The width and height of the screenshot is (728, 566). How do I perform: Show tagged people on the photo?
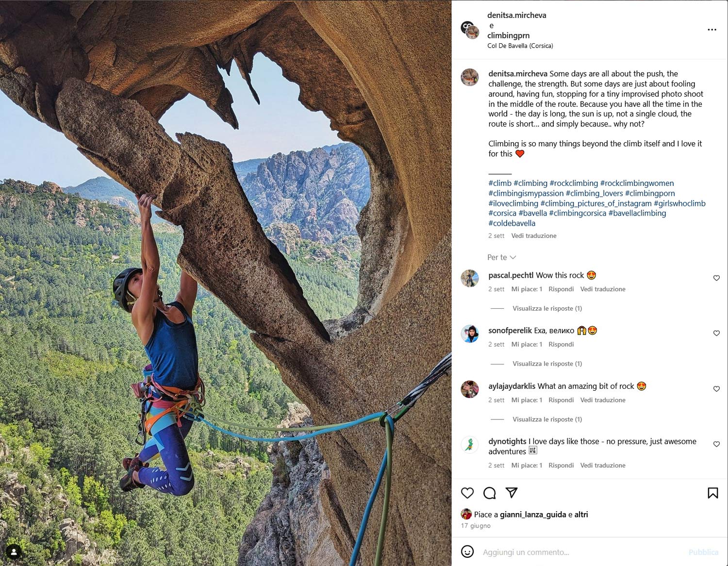tap(14, 552)
